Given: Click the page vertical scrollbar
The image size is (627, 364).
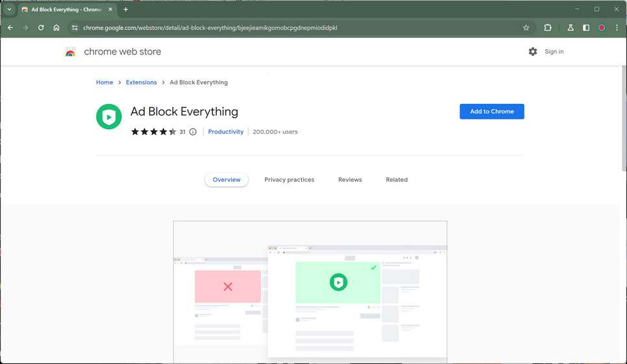Looking at the screenshot, I should pyautogui.click(x=624, y=119).
